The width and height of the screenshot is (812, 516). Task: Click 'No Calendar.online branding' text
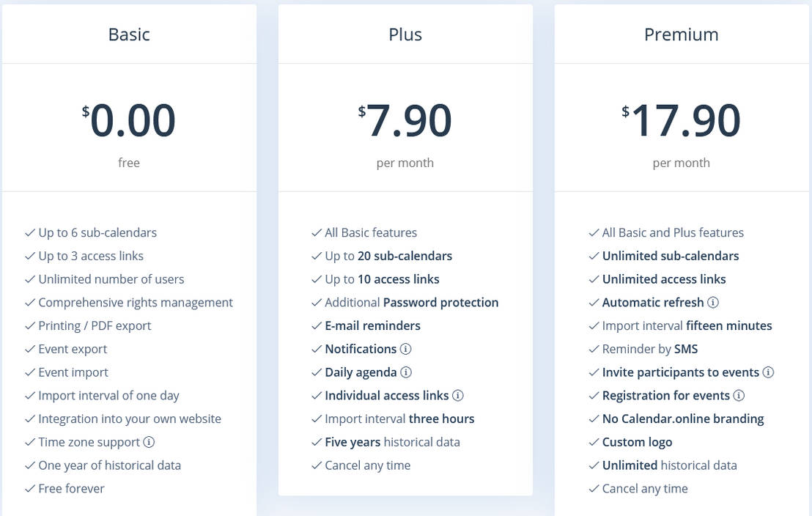pyautogui.click(x=683, y=419)
